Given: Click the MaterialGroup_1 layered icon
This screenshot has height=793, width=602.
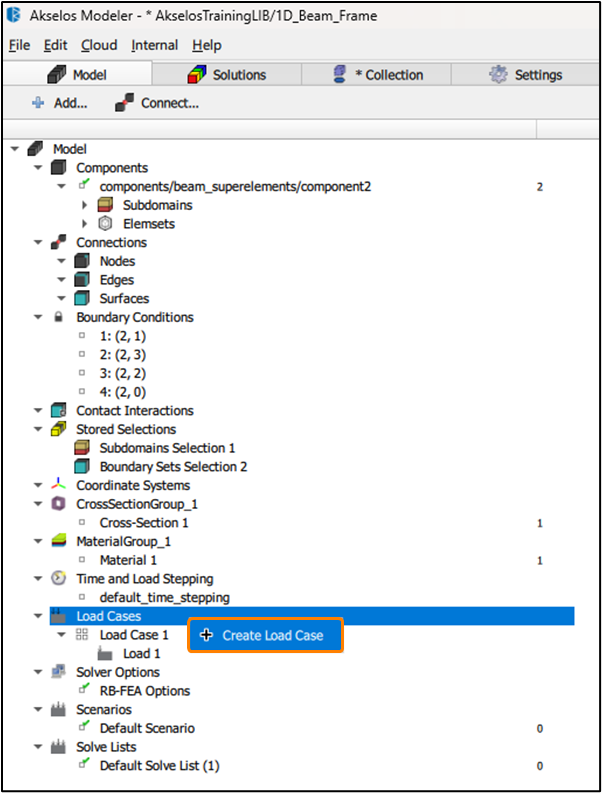Looking at the screenshot, I should 59,541.
